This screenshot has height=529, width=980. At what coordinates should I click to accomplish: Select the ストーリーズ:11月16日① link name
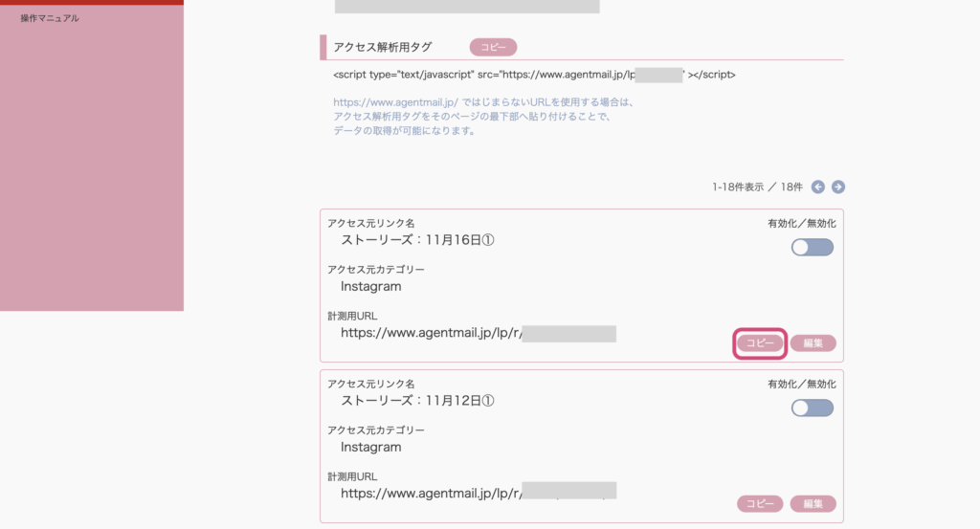(417, 240)
